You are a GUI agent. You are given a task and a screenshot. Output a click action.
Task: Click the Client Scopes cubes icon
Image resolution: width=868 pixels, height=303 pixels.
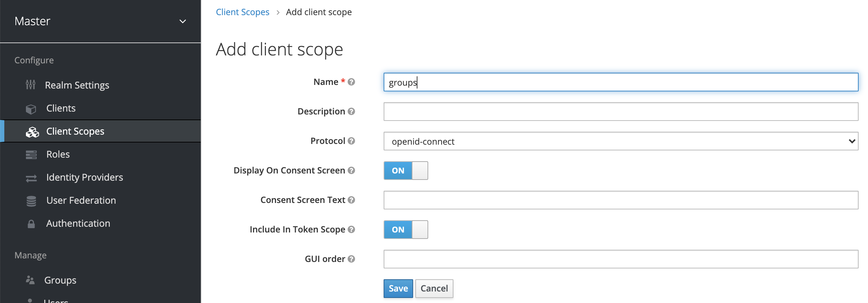32,132
